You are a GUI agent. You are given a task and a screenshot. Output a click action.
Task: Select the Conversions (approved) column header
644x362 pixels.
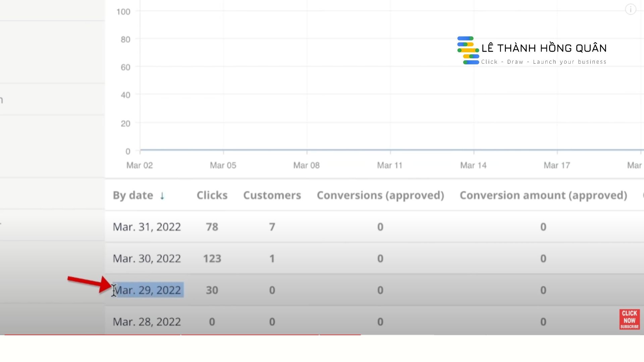tap(380, 195)
